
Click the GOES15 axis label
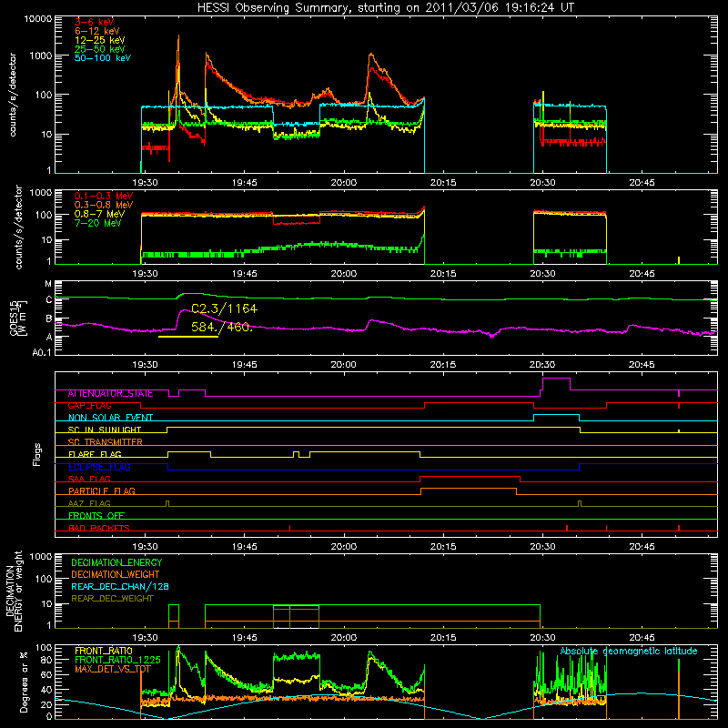[19, 318]
